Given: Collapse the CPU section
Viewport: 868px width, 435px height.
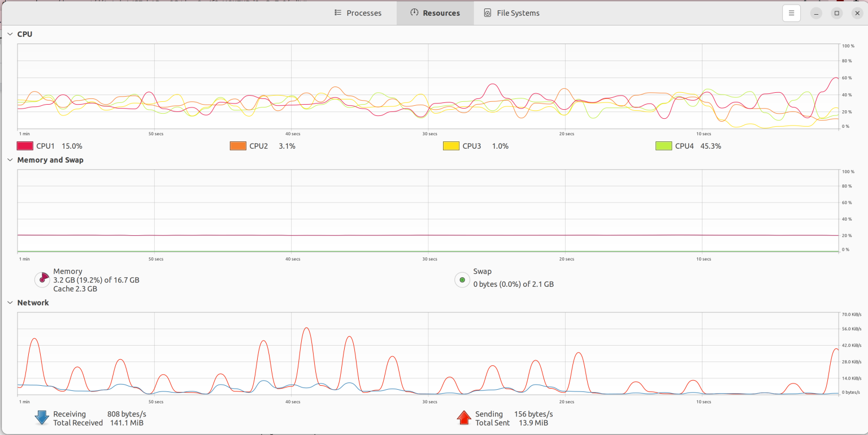Looking at the screenshot, I should click(x=9, y=33).
